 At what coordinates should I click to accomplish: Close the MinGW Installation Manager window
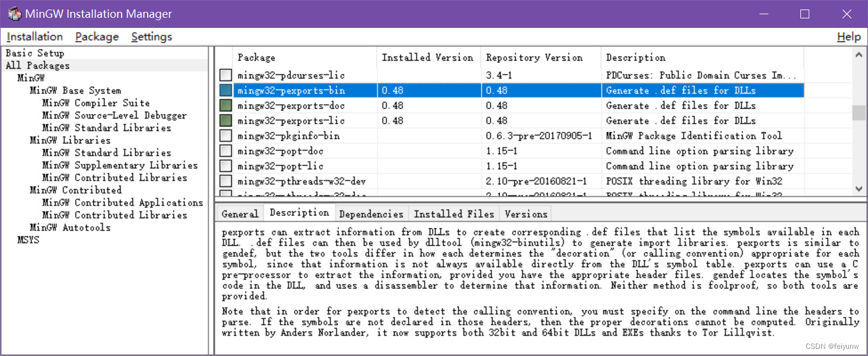point(847,14)
